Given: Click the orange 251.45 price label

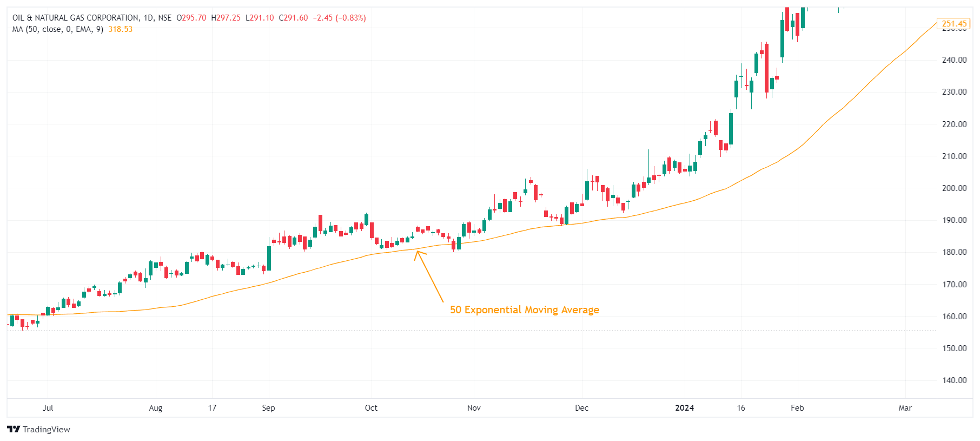Looking at the screenshot, I should pos(953,24).
